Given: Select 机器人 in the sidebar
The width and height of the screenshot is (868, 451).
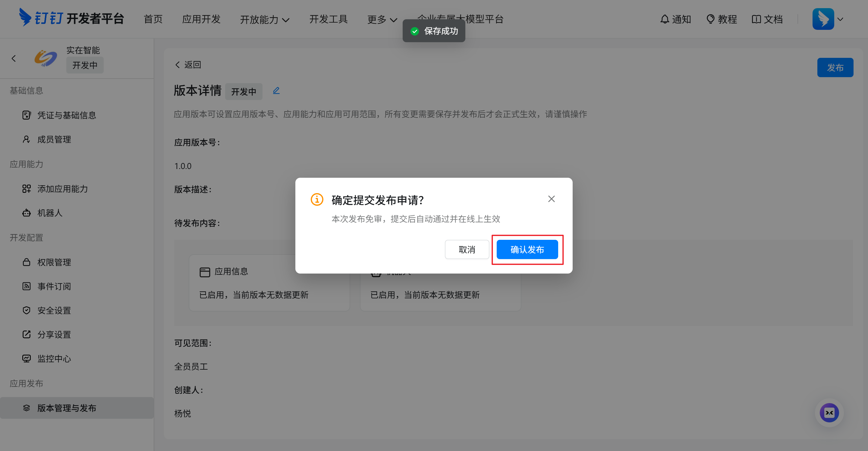Looking at the screenshot, I should 49,213.
